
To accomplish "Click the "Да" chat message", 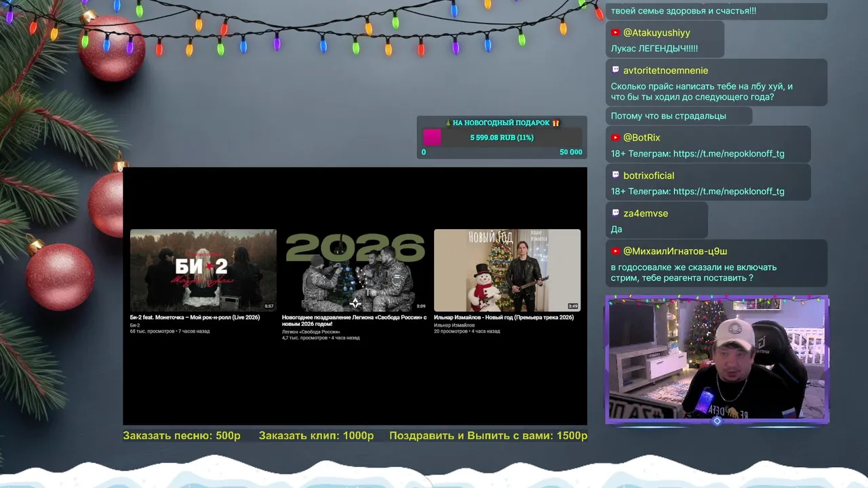I will (616, 230).
